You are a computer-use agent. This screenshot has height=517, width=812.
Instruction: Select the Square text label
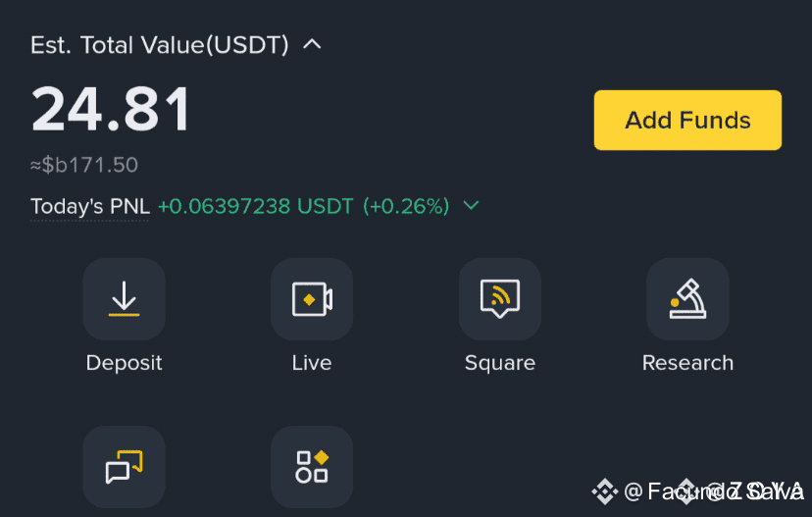pos(500,363)
